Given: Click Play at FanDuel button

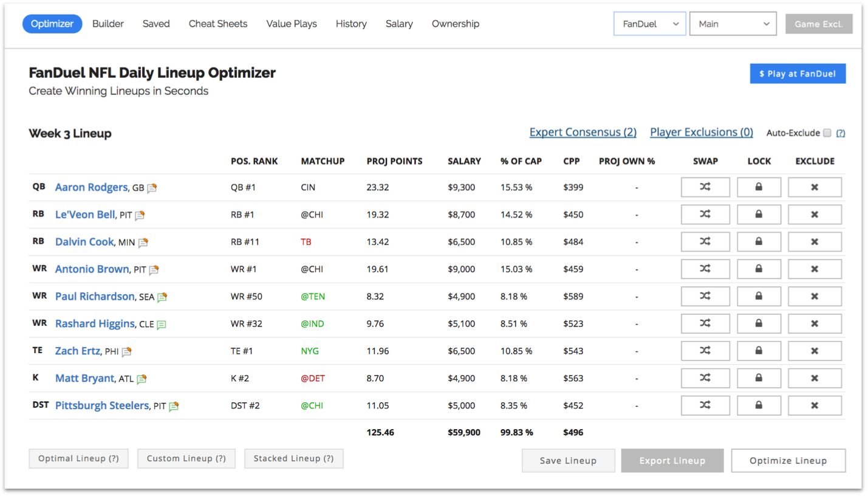Looking at the screenshot, I should click(798, 74).
